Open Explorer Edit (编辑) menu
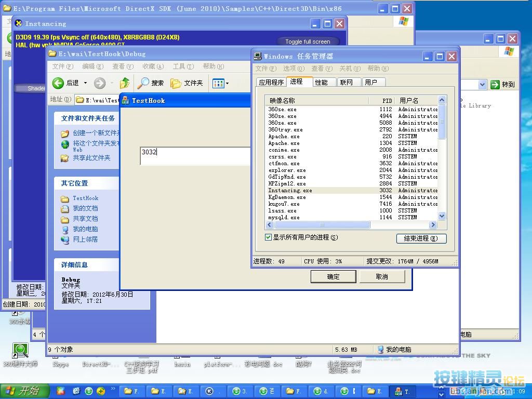 click(x=92, y=66)
